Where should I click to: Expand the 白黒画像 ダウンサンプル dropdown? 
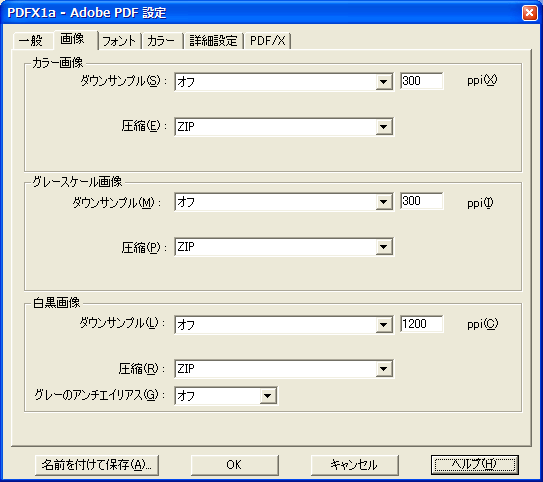tap(284, 324)
